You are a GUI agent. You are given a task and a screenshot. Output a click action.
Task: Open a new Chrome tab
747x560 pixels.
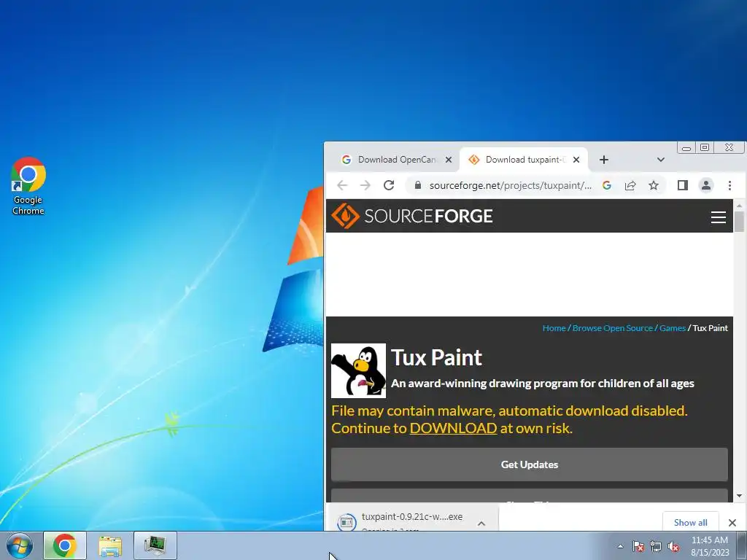click(x=603, y=160)
